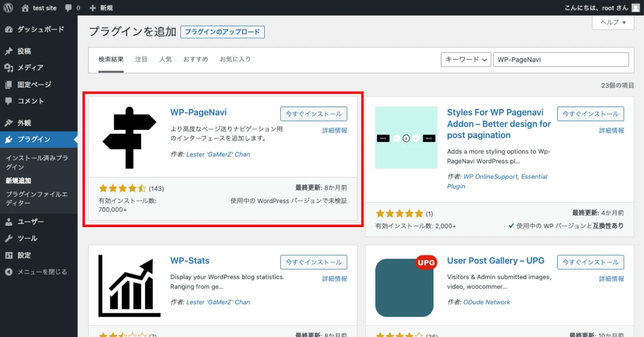Open ODude Network author link
Screen dimensions: 644x337
pos(487,302)
